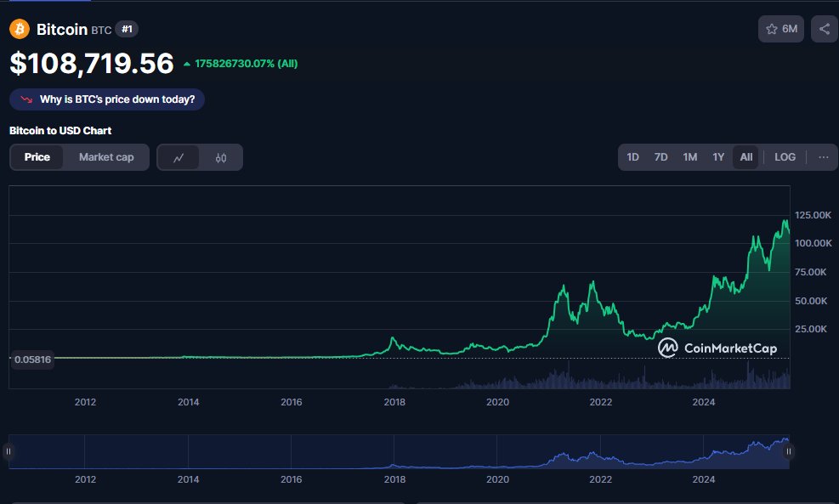Select the Market cap tab
This screenshot has width=839, height=504.
pos(106,157)
